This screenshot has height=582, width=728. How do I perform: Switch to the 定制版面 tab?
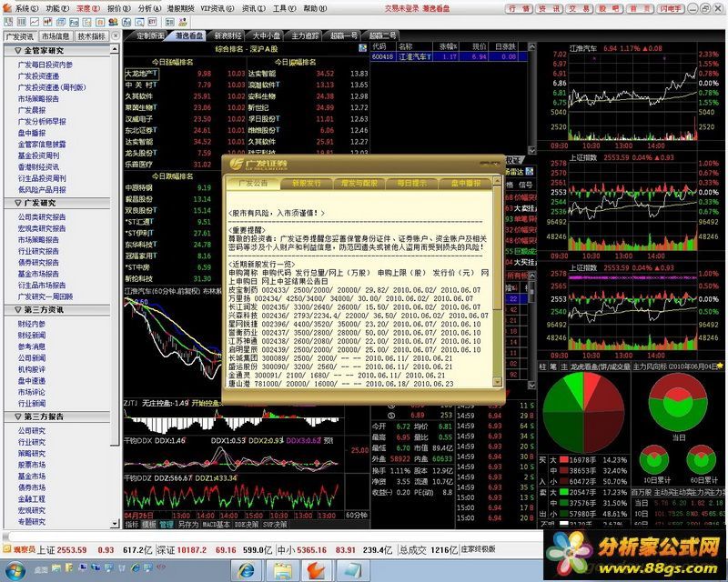[151, 35]
